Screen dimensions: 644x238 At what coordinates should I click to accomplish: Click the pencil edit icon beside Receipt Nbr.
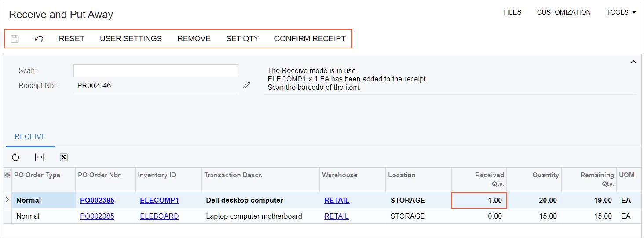(247, 85)
